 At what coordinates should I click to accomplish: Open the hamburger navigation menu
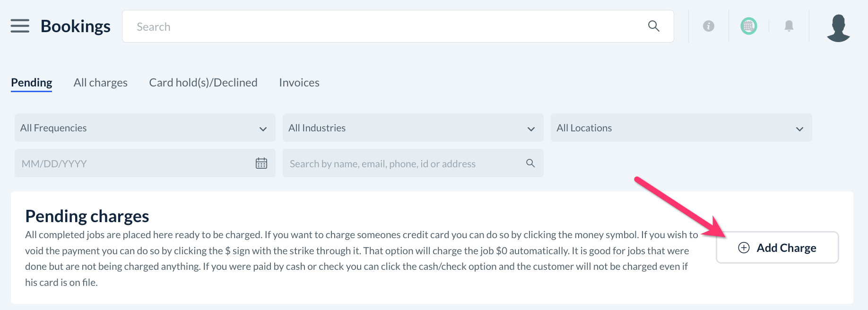pyautogui.click(x=20, y=26)
